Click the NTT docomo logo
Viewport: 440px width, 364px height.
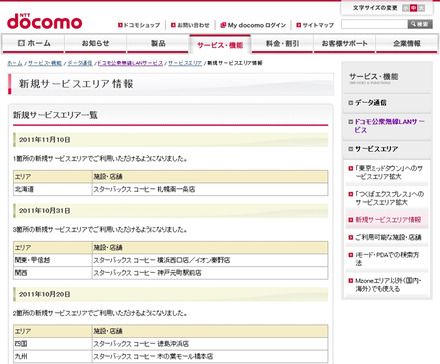point(44,22)
